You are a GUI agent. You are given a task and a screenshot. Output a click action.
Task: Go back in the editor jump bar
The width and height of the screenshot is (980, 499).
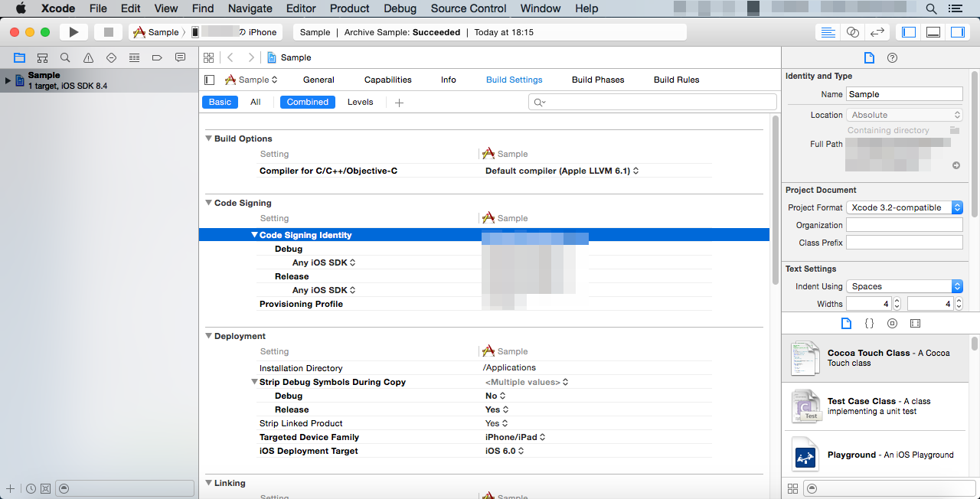[x=230, y=57]
